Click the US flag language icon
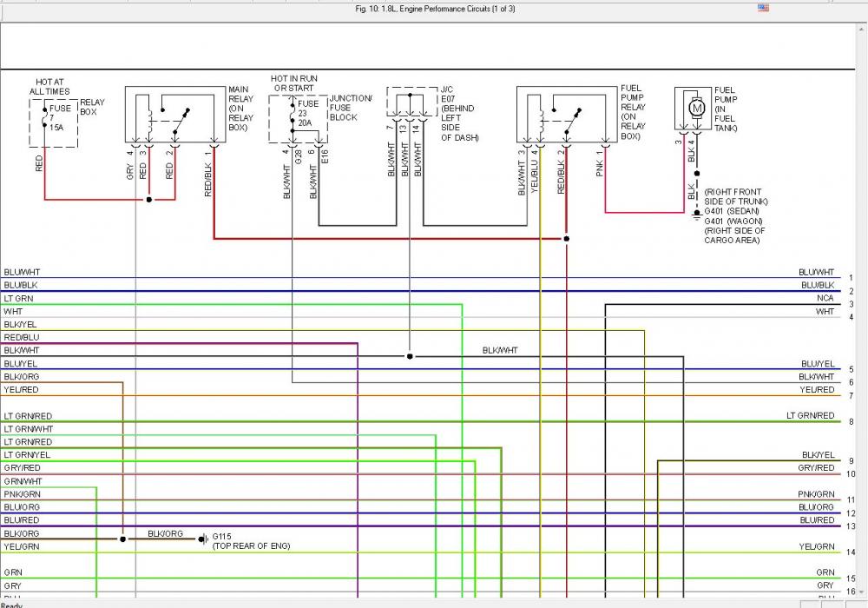The height and width of the screenshot is (608, 868). (x=763, y=8)
